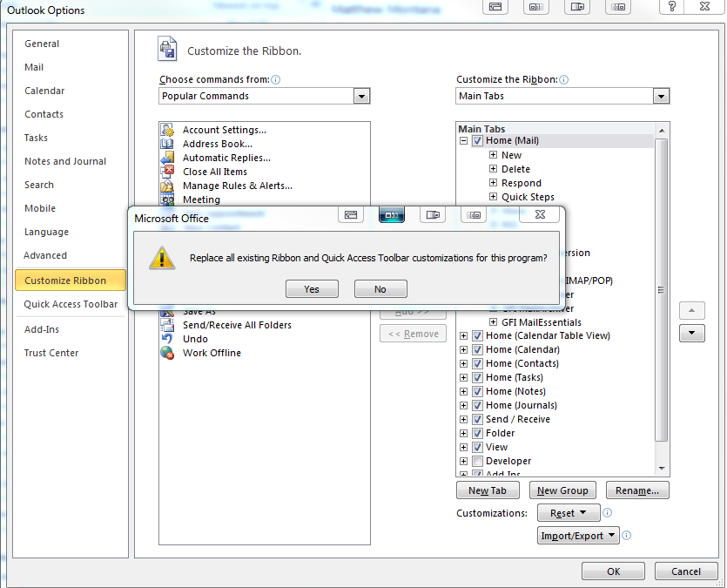Screen dimensions: 727x588
Task: Click the warning icon in the dialog
Action: coord(162,259)
